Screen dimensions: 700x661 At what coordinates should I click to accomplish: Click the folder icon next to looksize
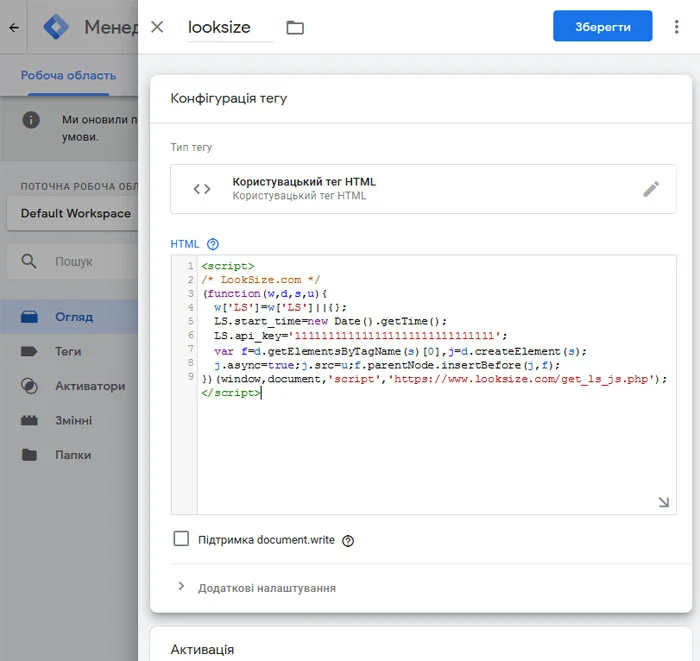click(x=295, y=28)
